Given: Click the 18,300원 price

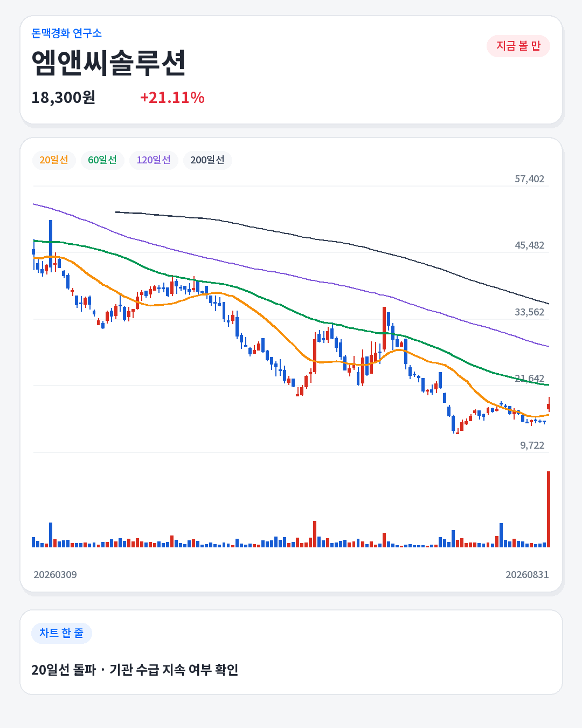Looking at the screenshot, I should 63,98.
